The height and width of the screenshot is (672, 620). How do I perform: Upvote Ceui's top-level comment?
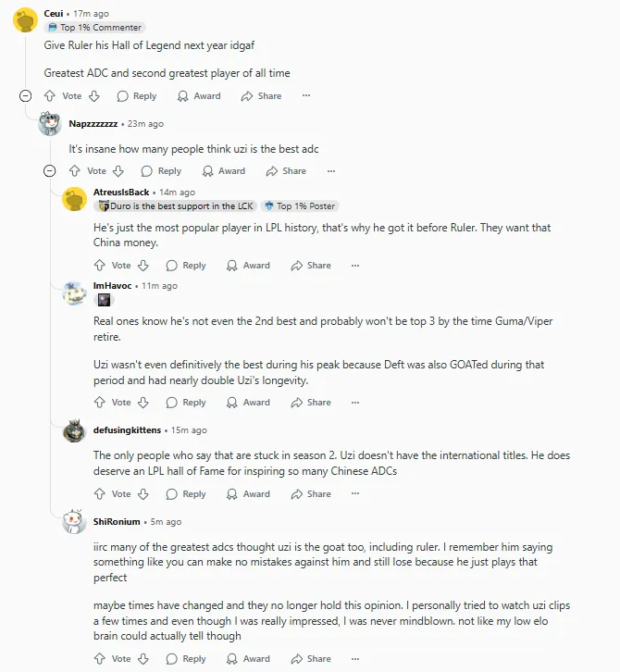50,96
